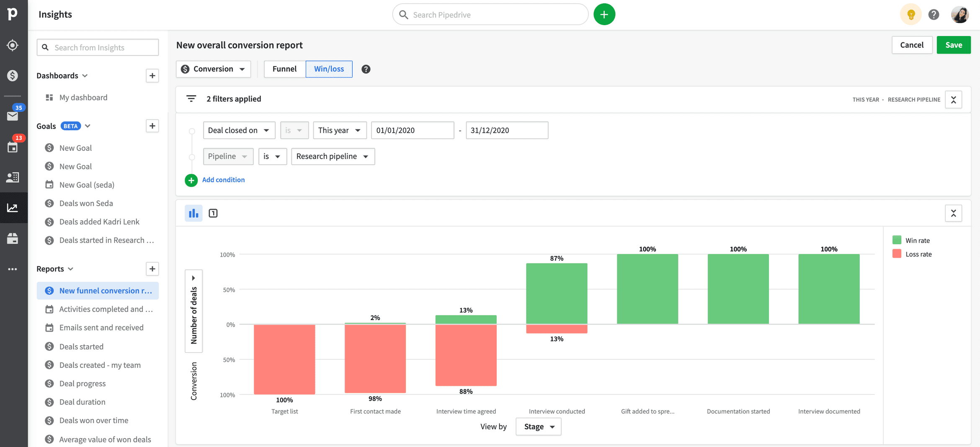
Task: Open Deals created - my team report
Action: pos(100,365)
